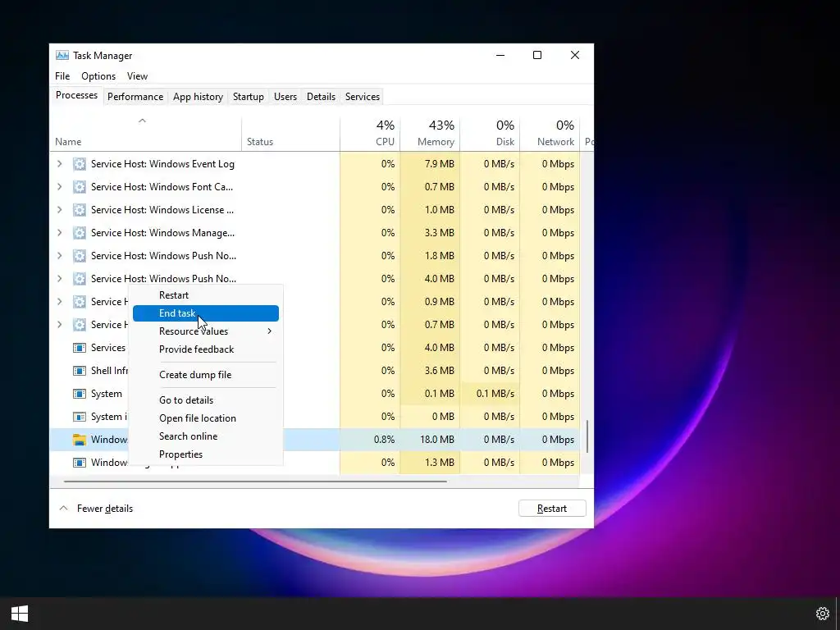Choose Provide feedback in context menu
This screenshot has height=630, width=840.
point(206,349)
